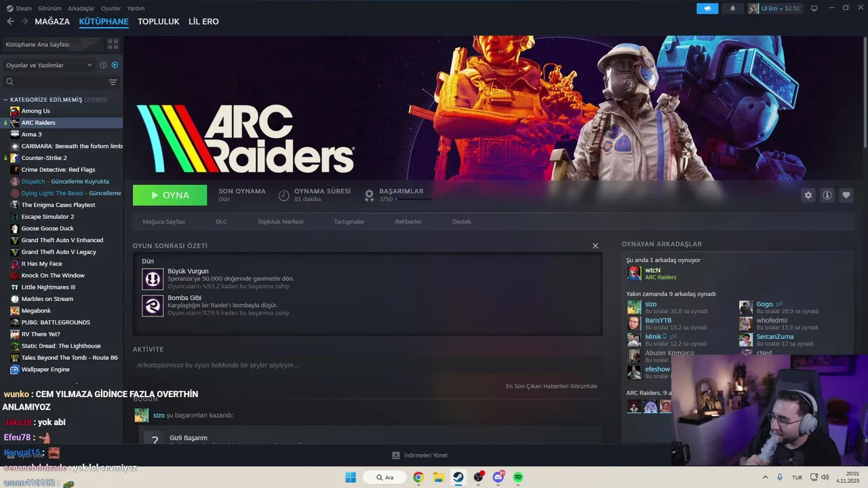This screenshot has width=868, height=488.
Task: Click the Counter-Strike 2 game icon
Action: pyautogui.click(x=15, y=158)
